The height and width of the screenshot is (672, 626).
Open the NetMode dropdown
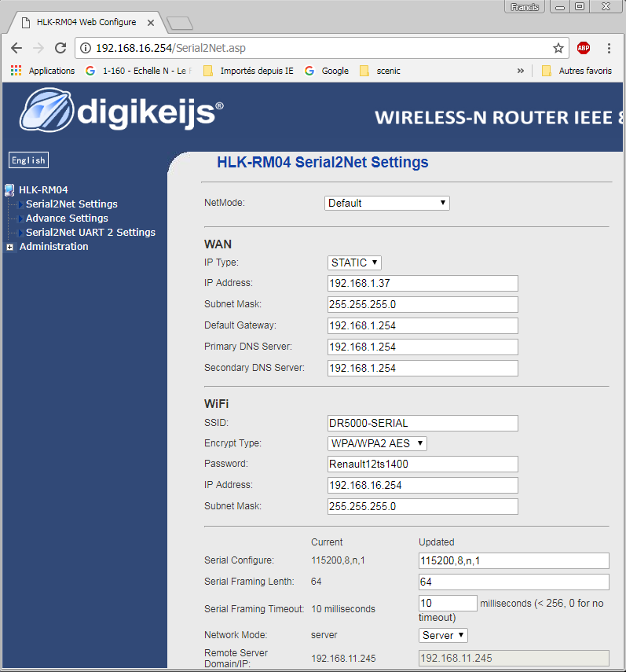[x=387, y=203]
